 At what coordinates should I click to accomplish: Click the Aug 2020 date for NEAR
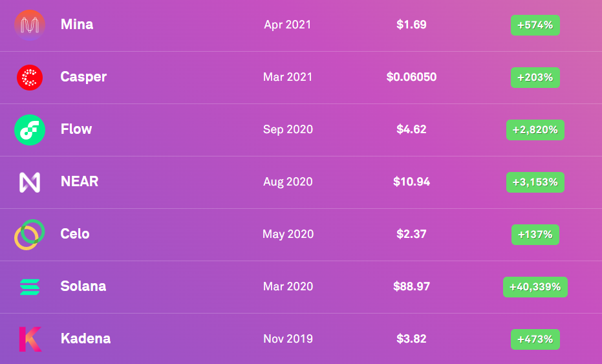click(288, 182)
